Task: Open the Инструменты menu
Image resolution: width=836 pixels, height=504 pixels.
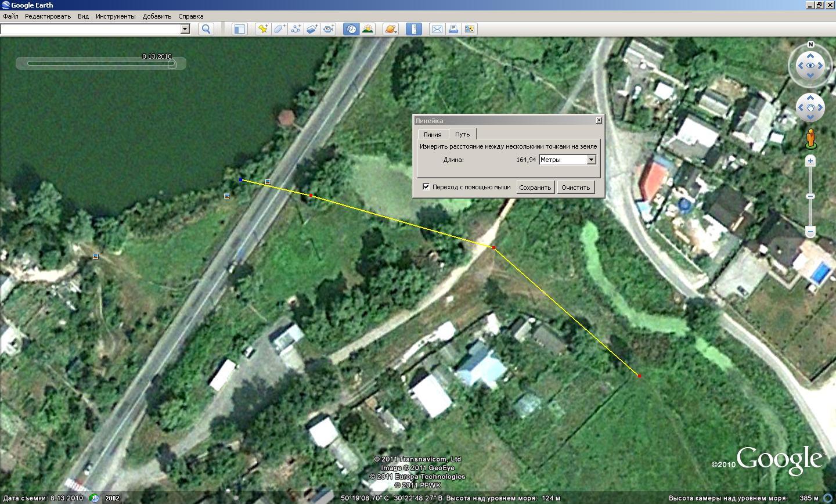Action: [116, 16]
